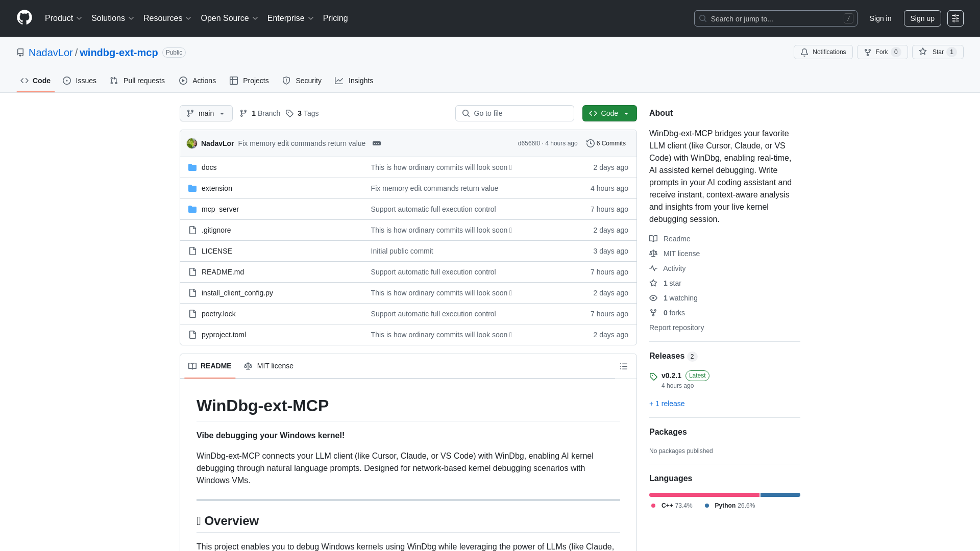The height and width of the screenshot is (551, 980).
Task: Click the eye icon beside 1 watching
Action: [x=653, y=298]
